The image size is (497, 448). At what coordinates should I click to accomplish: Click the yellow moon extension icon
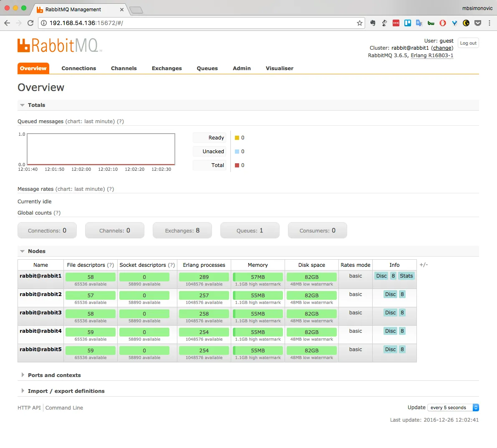coord(466,23)
